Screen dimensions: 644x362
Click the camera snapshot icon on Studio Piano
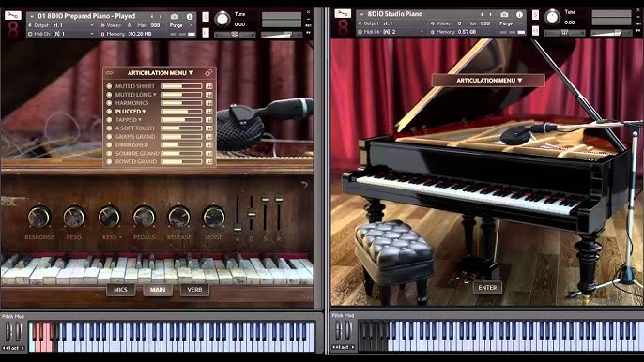pos(504,14)
